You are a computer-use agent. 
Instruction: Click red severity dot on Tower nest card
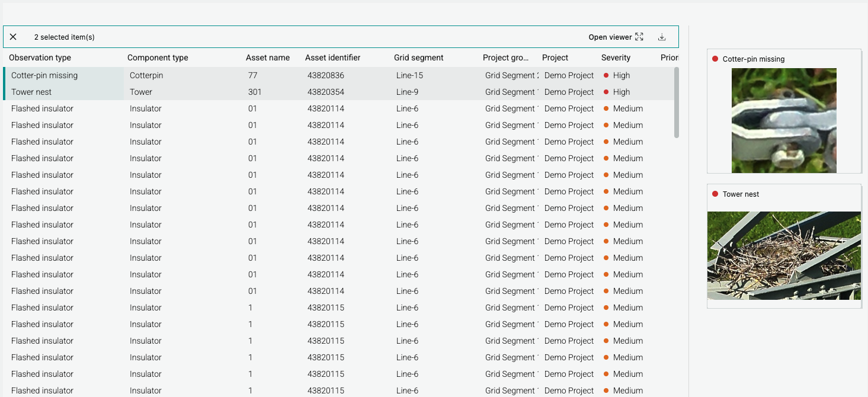coord(715,194)
